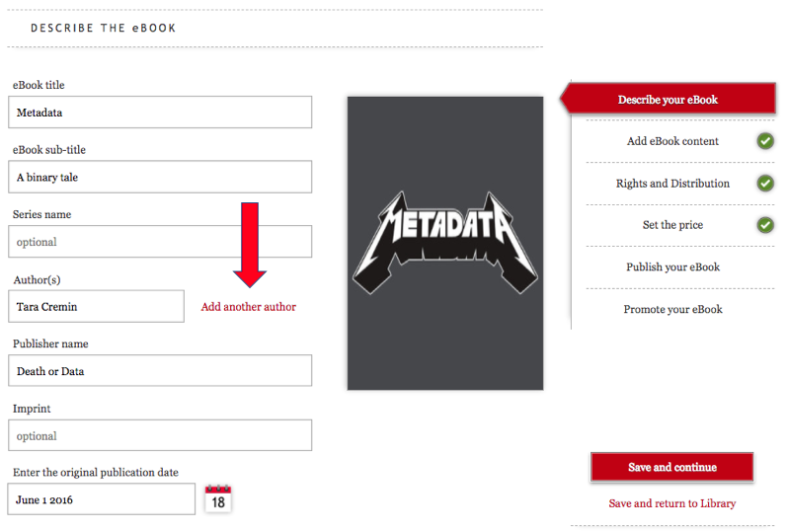Click Save and return to Library link

point(671,503)
